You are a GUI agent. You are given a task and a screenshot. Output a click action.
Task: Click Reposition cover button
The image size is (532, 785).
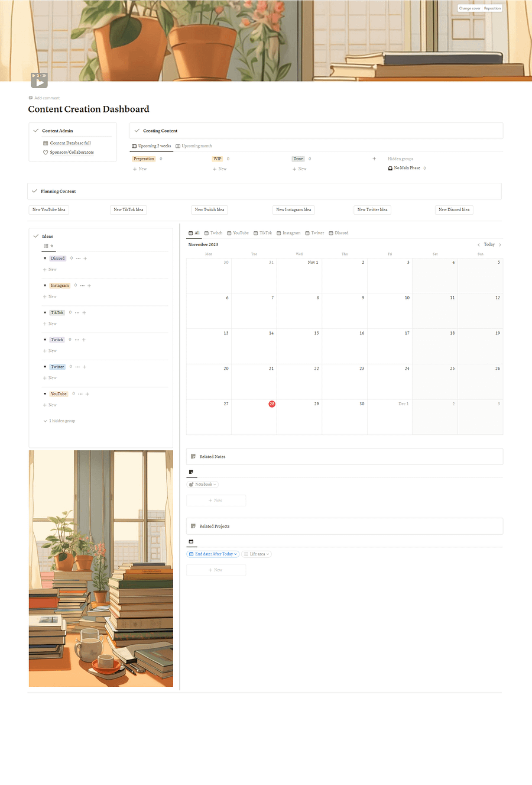tap(492, 8)
